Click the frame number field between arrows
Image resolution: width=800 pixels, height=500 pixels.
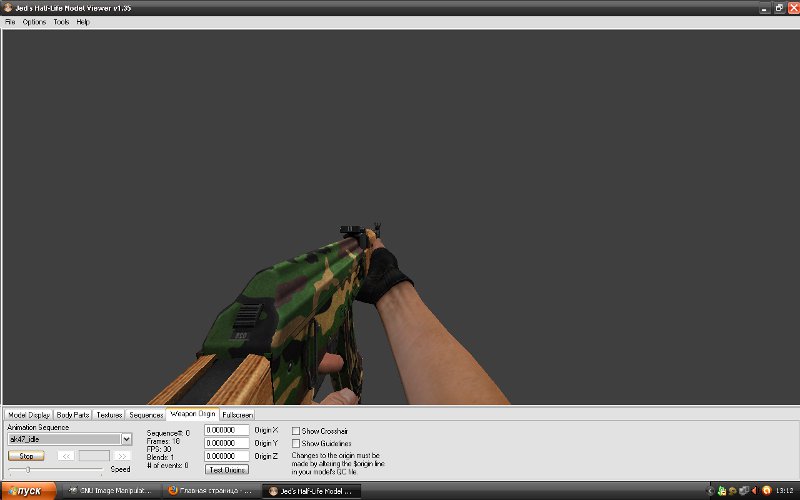tap(94, 456)
